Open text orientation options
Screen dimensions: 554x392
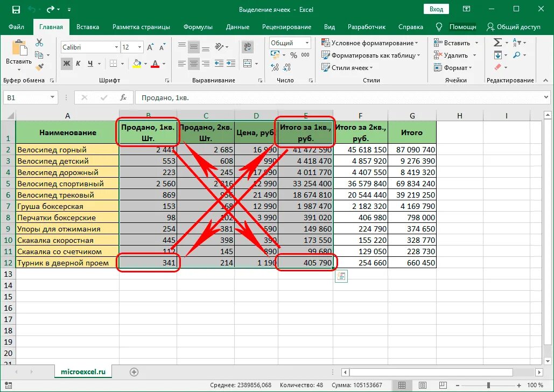220,46
